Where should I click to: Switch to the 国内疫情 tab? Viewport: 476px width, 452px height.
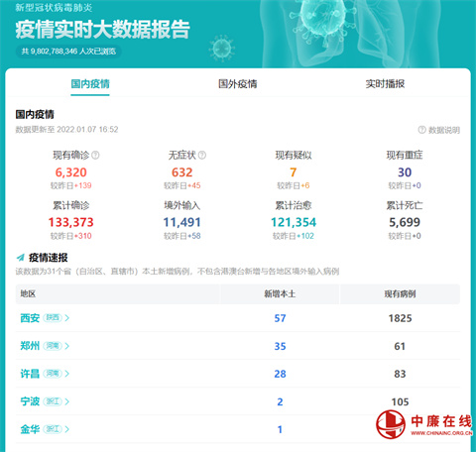coord(90,84)
